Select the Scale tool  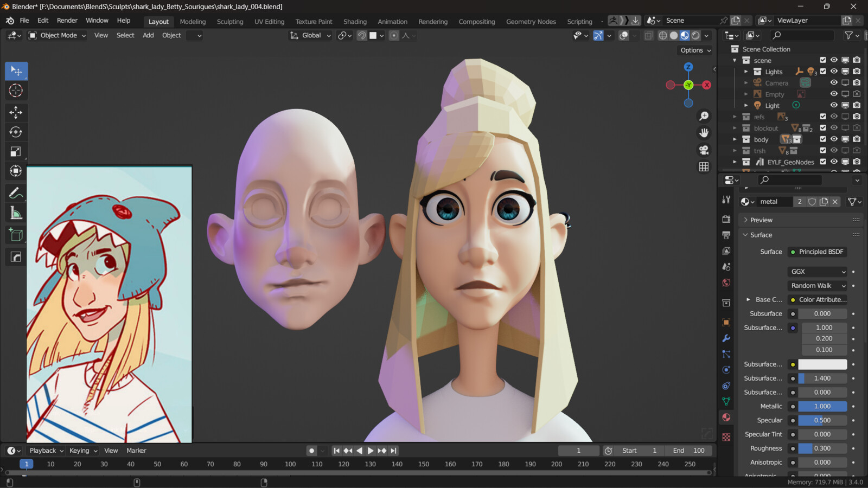(16, 151)
